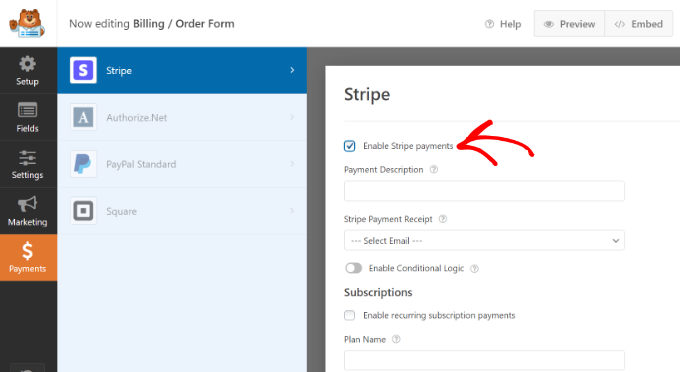Click the Embed button
Screen dimensions: 680x372
click(x=638, y=24)
